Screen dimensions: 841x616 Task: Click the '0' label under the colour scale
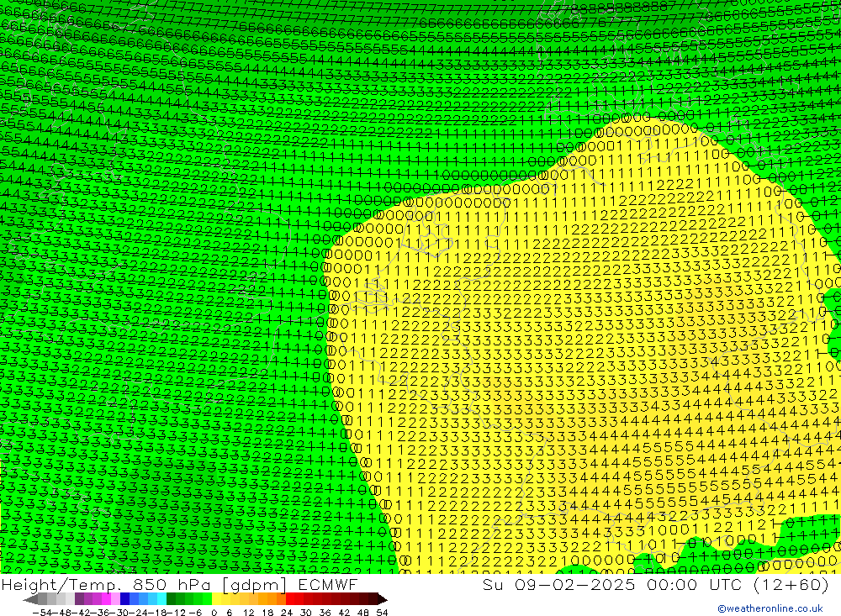coord(214,613)
